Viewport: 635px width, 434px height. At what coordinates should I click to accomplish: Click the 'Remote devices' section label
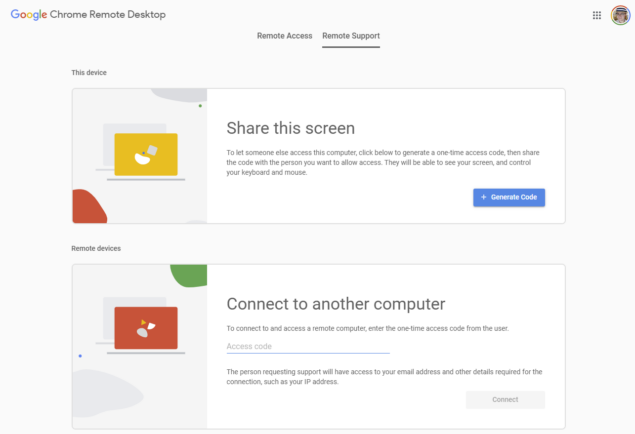click(x=96, y=248)
